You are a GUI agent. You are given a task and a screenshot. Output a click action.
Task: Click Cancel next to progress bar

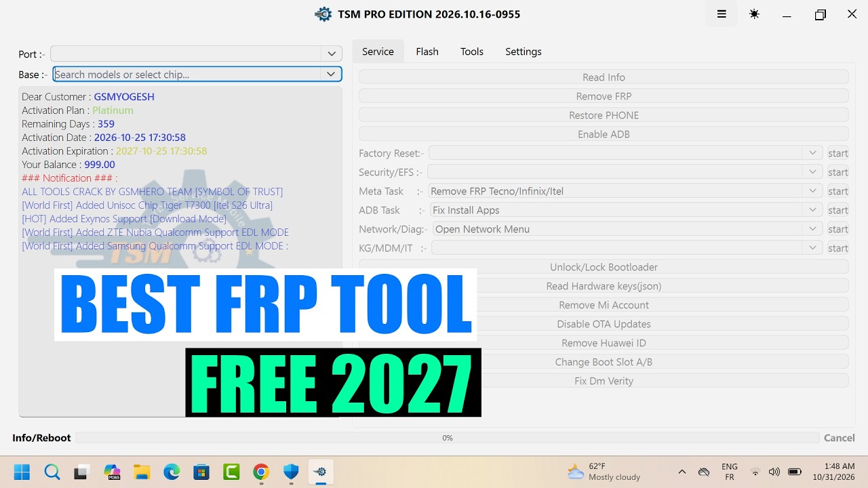tap(839, 438)
